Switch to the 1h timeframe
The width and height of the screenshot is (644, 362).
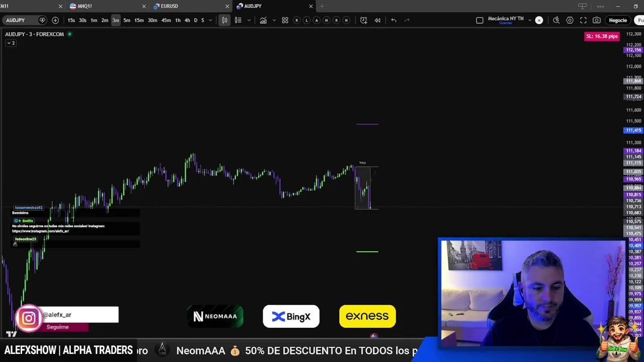[178, 20]
